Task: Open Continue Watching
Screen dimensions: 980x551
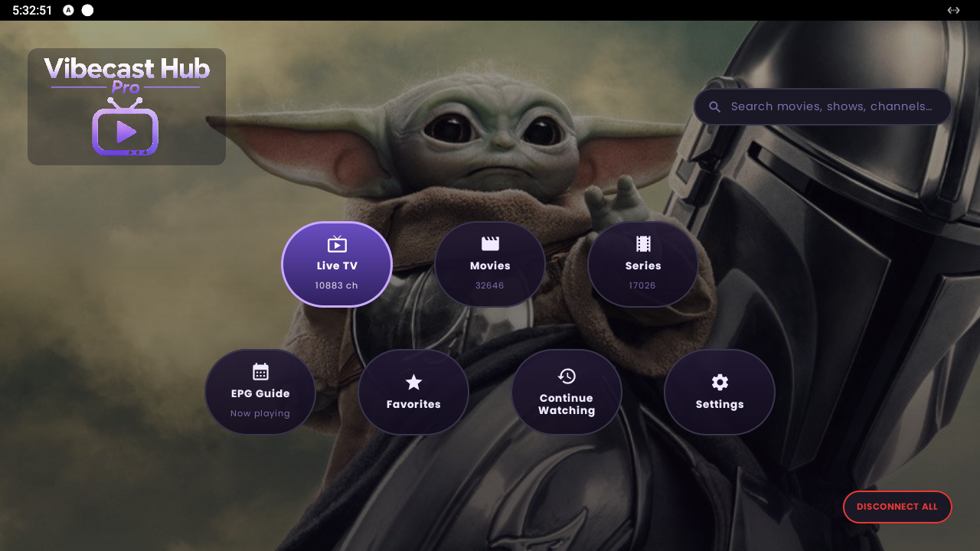Action: 567,393
